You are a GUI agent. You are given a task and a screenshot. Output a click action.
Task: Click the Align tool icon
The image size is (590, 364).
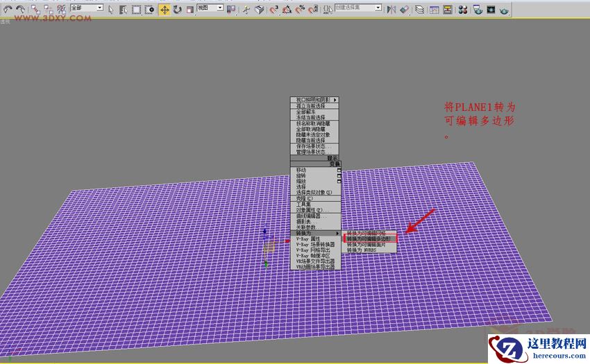[405, 10]
